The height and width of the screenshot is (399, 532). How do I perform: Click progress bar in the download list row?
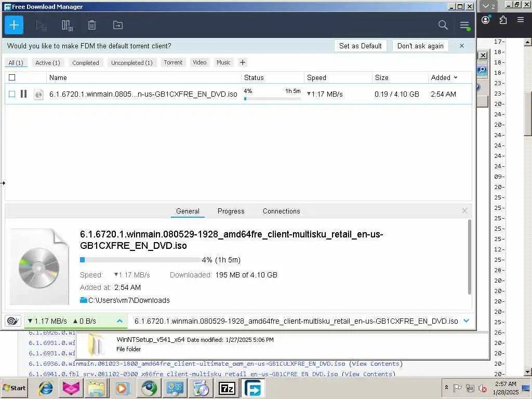tap(272, 99)
